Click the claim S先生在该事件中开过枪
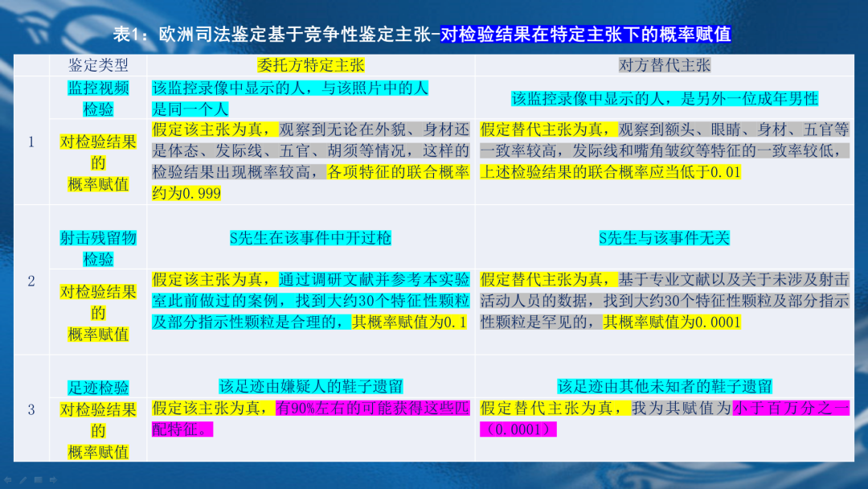 click(310, 238)
